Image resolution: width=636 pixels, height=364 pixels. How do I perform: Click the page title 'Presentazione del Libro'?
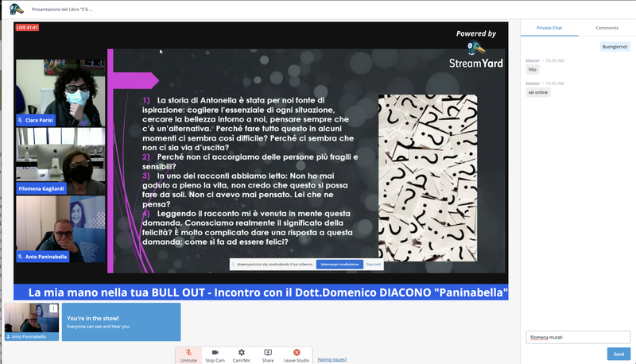(x=62, y=10)
